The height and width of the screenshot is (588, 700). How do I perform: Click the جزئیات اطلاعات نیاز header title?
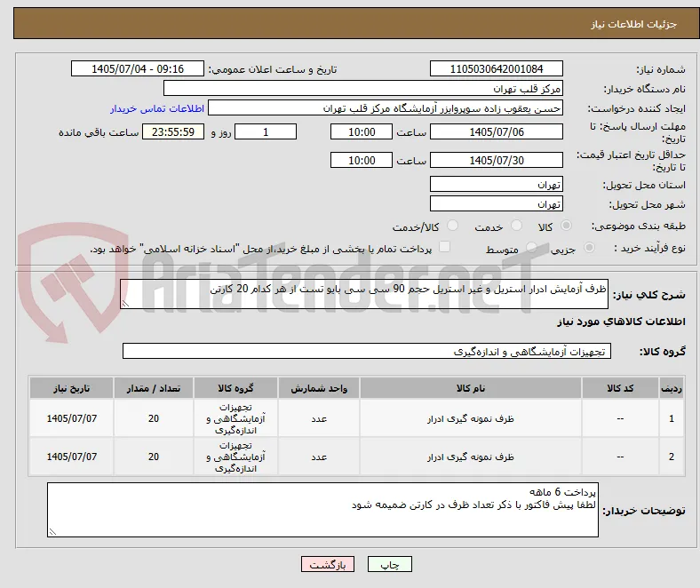pyautogui.click(x=633, y=24)
